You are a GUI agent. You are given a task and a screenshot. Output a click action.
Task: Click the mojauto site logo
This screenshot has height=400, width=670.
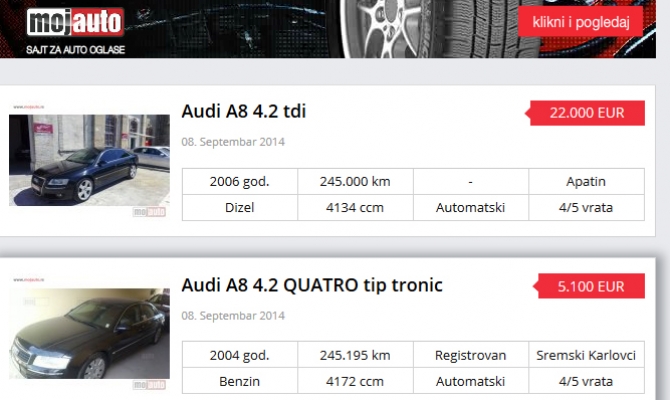click(x=75, y=22)
